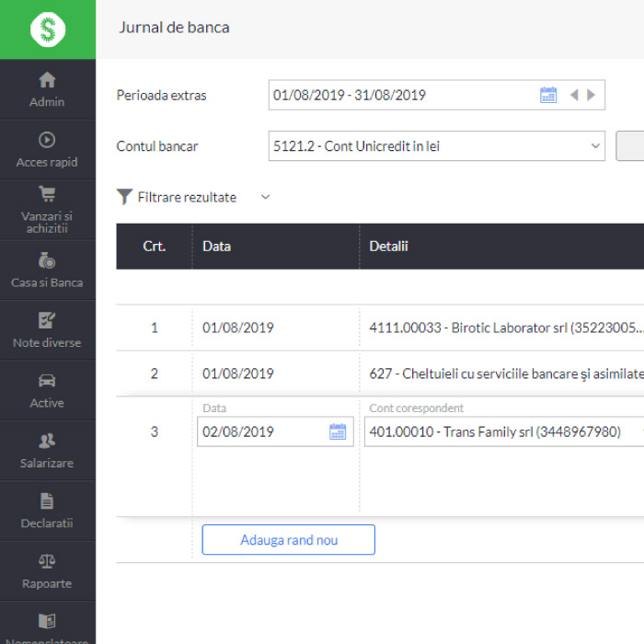Click the Cont corespondent field

coord(497,431)
